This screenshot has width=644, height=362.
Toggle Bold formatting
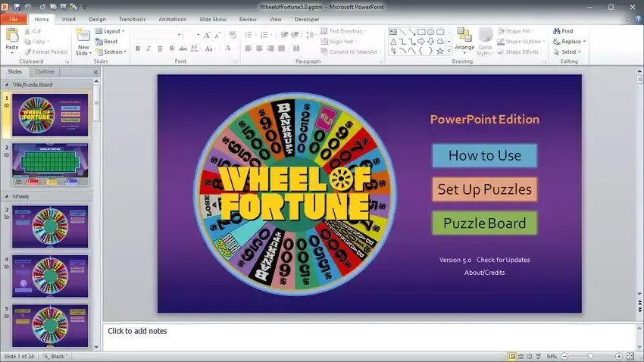click(x=138, y=48)
